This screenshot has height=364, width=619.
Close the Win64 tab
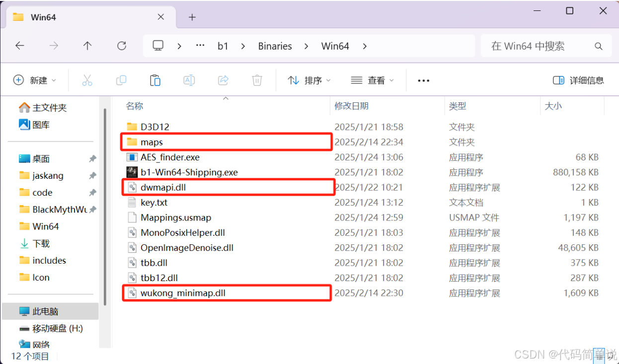point(161,17)
